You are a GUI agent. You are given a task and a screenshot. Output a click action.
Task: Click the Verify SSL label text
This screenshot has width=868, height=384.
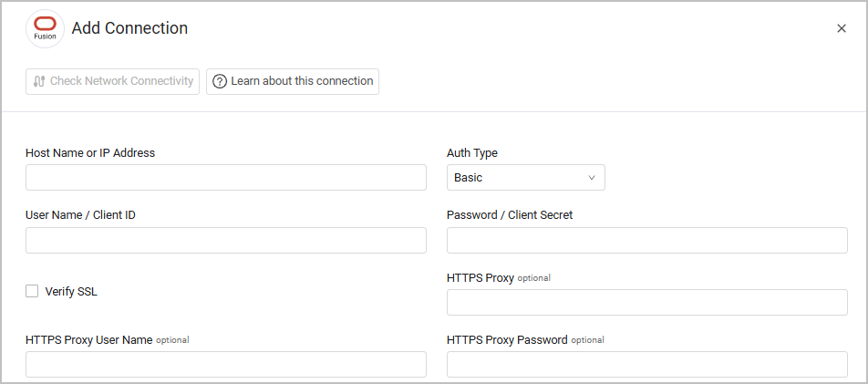coord(70,292)
